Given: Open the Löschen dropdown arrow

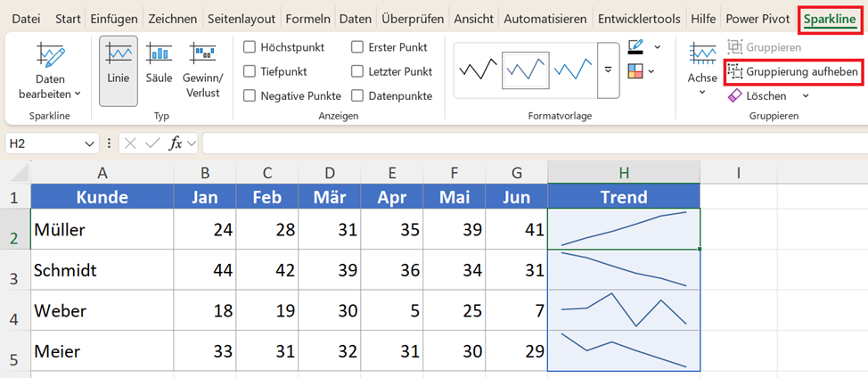Looking at the screenshot, I should (806, 96).
